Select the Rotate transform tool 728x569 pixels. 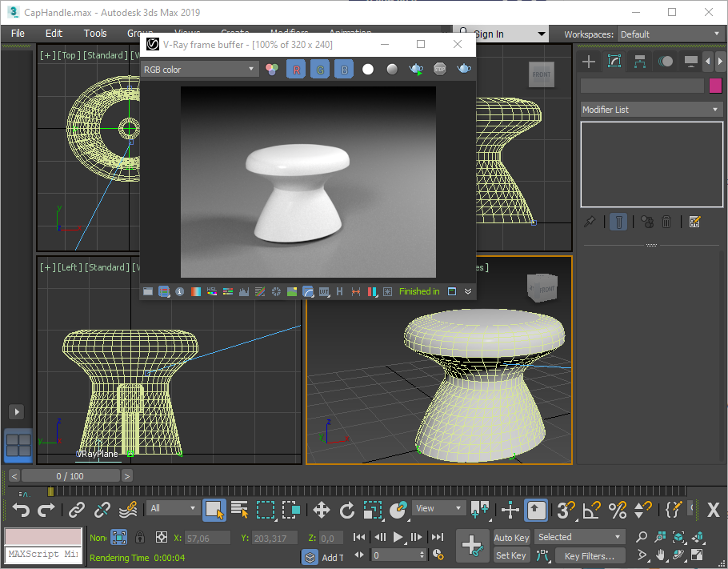347,509
